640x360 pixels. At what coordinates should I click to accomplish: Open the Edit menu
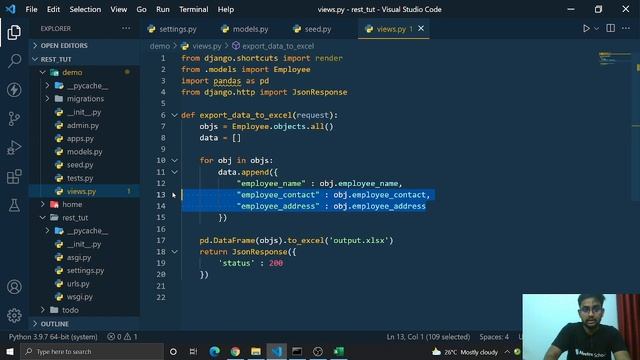(53, 9)
